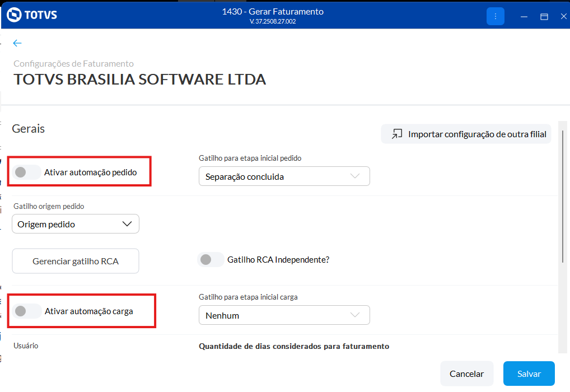Click the back arrow icon

17,43
